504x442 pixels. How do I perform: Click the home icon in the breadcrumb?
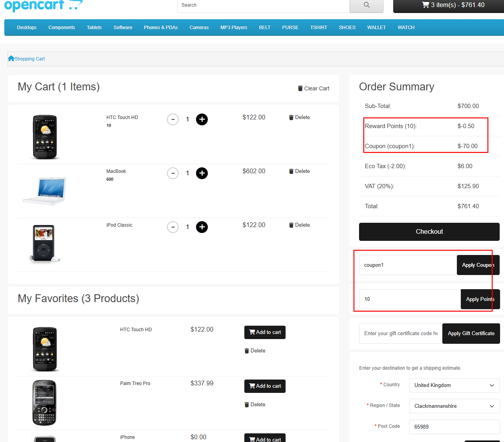[x=11, y=59]
